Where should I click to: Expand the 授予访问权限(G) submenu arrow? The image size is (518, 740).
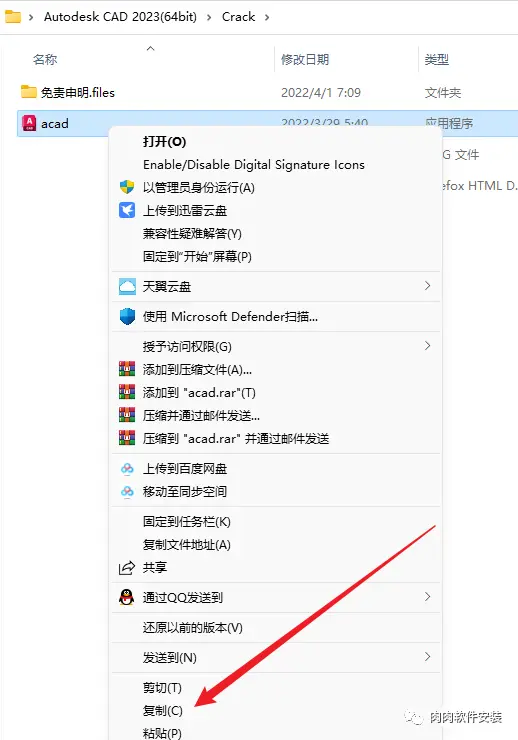coord(427,346)
